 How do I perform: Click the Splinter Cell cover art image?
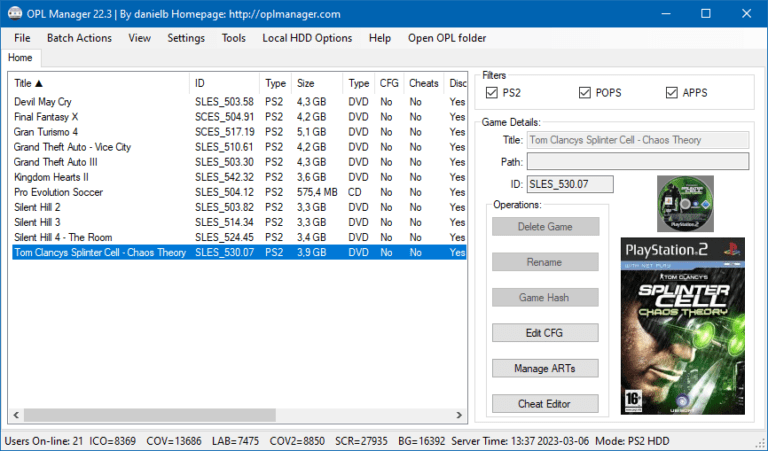point(683,326)
